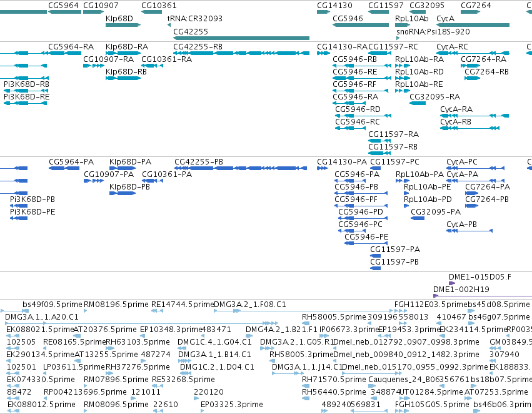Select the RpL10Ab-PE protein label
The height and width of the screenshot is (414, 532).
point(428,187)
